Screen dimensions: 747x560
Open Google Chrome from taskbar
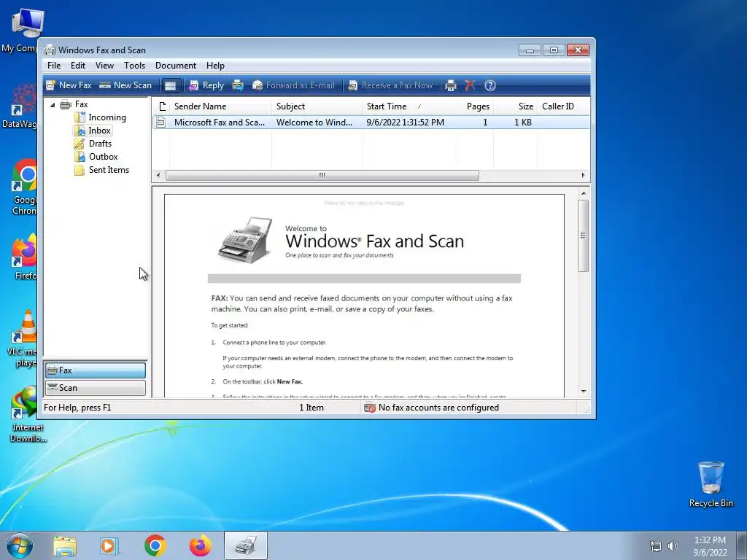tap(155, 545)
